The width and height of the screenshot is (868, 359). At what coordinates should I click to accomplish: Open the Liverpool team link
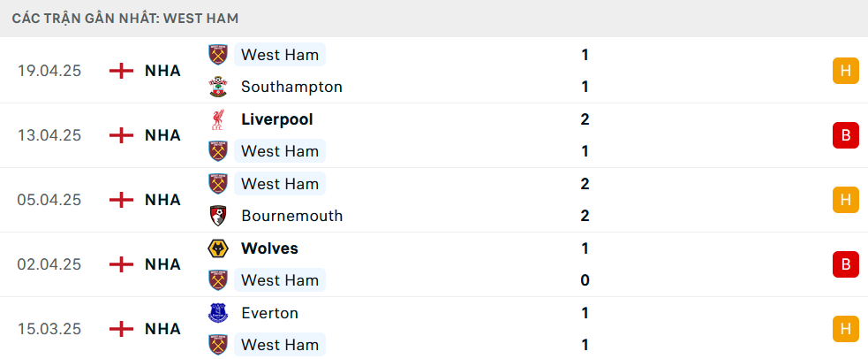(x=277, y=119)
